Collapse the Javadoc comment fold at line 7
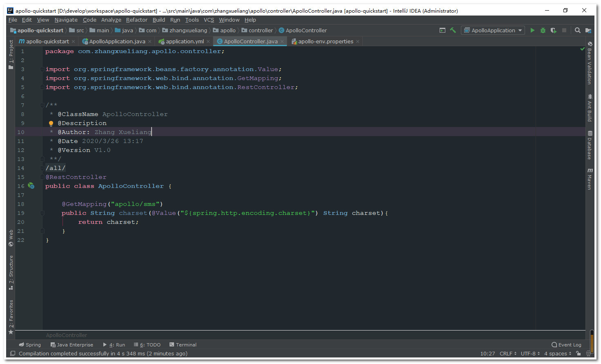 (x=42, y=105)
